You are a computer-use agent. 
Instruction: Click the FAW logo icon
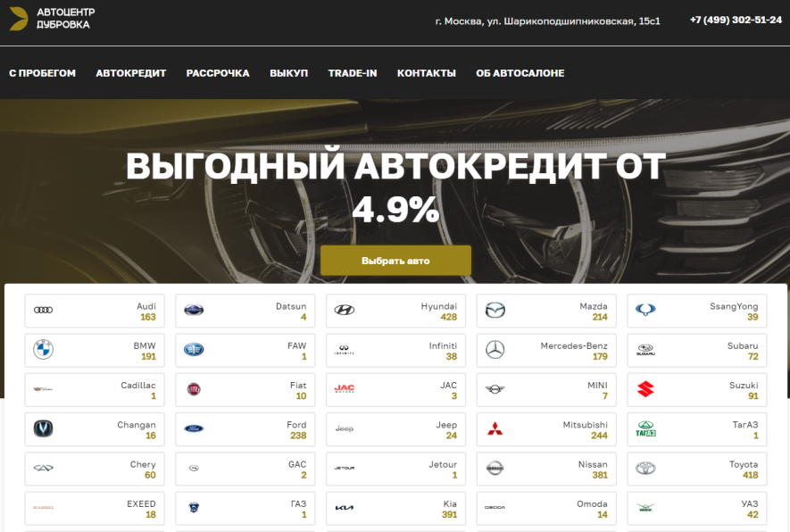194,349
